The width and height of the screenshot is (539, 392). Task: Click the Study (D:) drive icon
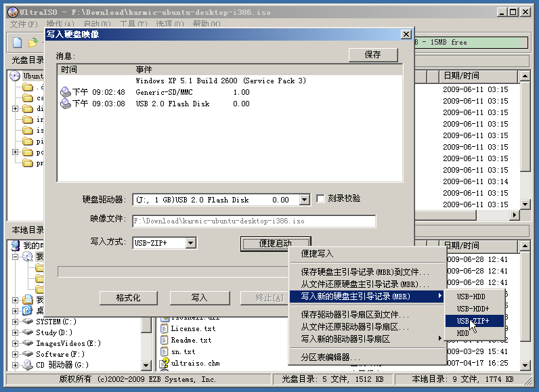pos(27,332)
